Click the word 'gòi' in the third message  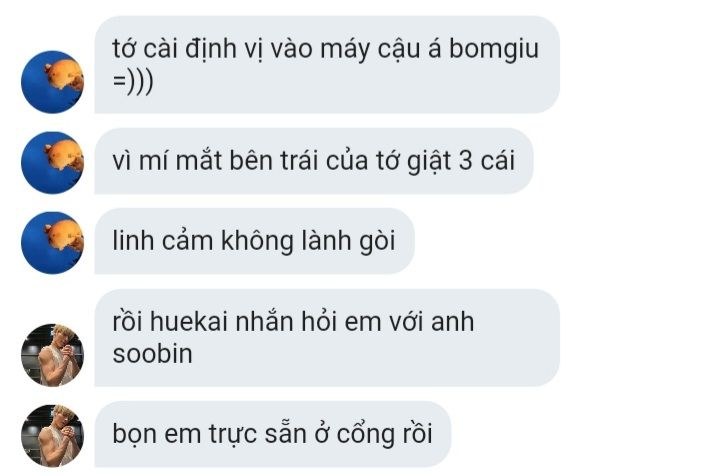point(377,243)
